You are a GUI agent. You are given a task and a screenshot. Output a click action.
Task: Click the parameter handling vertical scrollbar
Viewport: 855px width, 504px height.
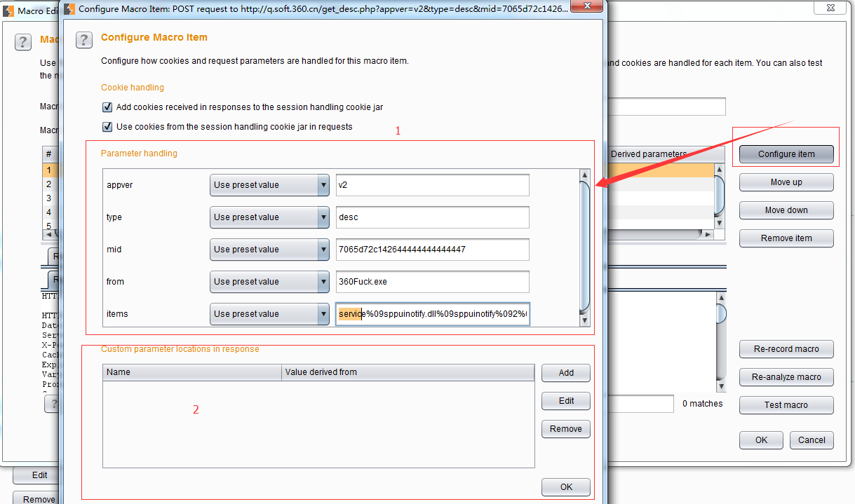click(584, 245)
